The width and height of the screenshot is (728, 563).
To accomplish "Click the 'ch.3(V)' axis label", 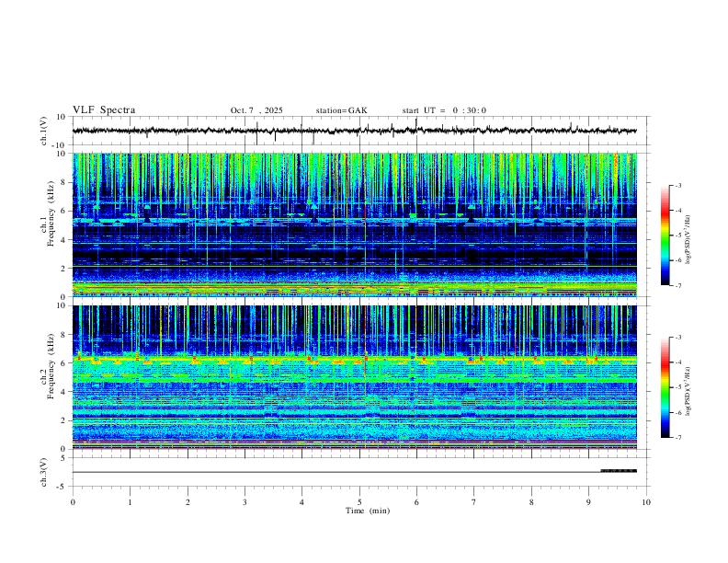I will 44,472.
